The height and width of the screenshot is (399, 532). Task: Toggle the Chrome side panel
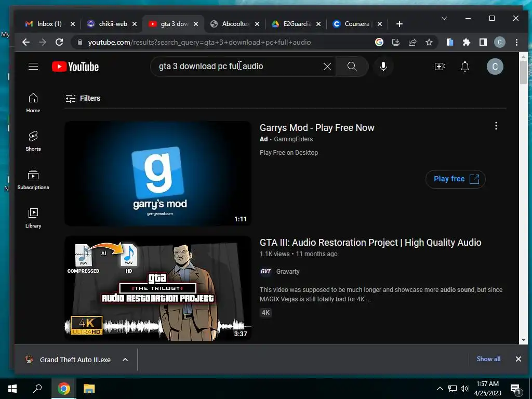click(483, 42)
